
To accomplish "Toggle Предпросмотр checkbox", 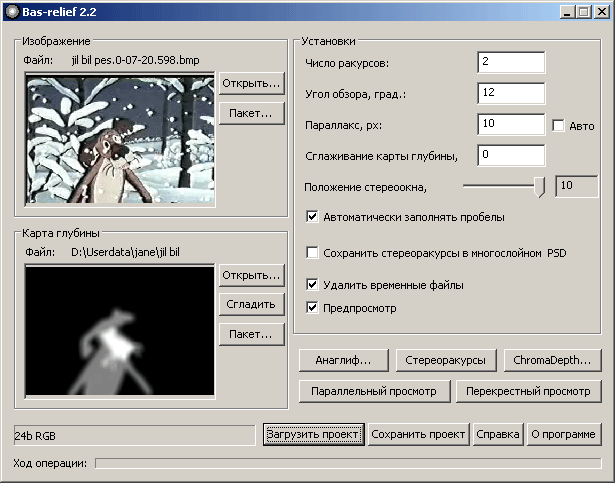I will pos(312,308).
